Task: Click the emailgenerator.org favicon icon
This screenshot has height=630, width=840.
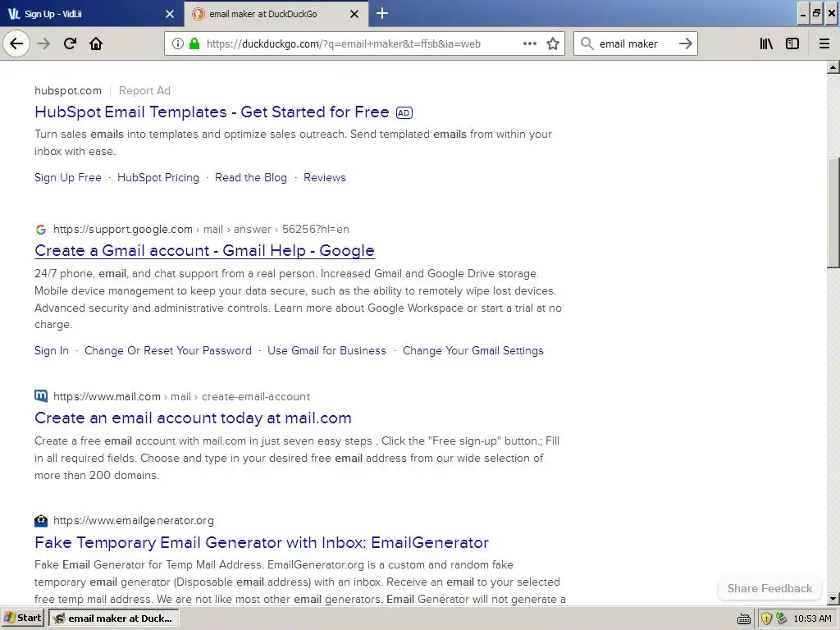Action: point(41,520)
